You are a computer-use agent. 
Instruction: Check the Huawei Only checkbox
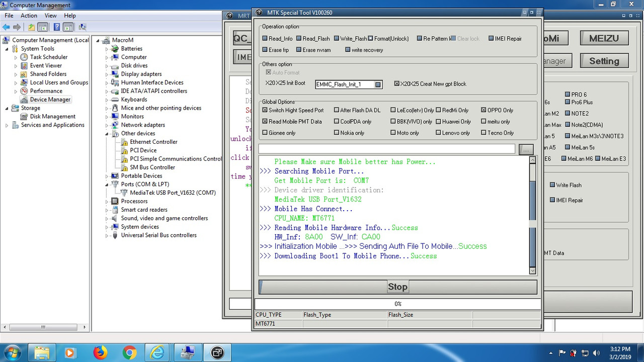(439, 122)
